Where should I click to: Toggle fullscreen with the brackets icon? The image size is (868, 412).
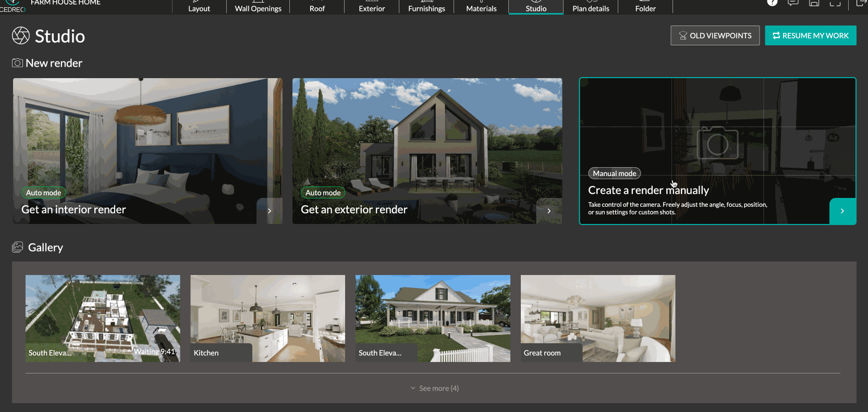tap(835, 2)
